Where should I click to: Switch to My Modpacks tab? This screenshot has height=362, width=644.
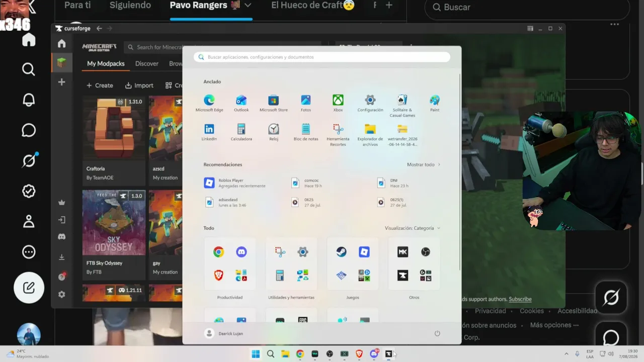point(106,64)
